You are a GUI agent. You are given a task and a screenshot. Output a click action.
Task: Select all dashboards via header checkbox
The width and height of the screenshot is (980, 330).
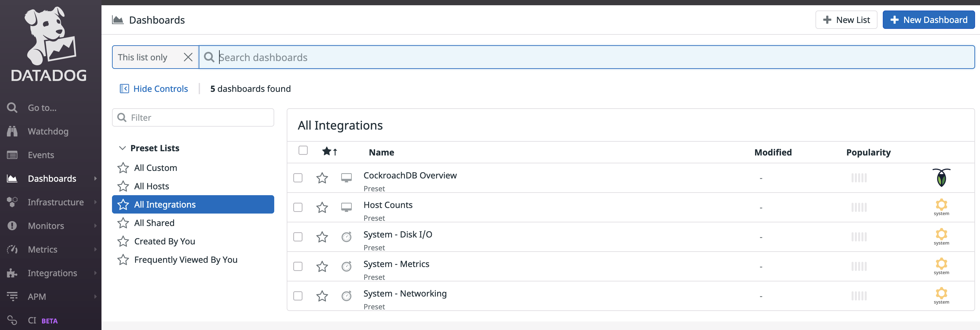click(x=303, y=151)
